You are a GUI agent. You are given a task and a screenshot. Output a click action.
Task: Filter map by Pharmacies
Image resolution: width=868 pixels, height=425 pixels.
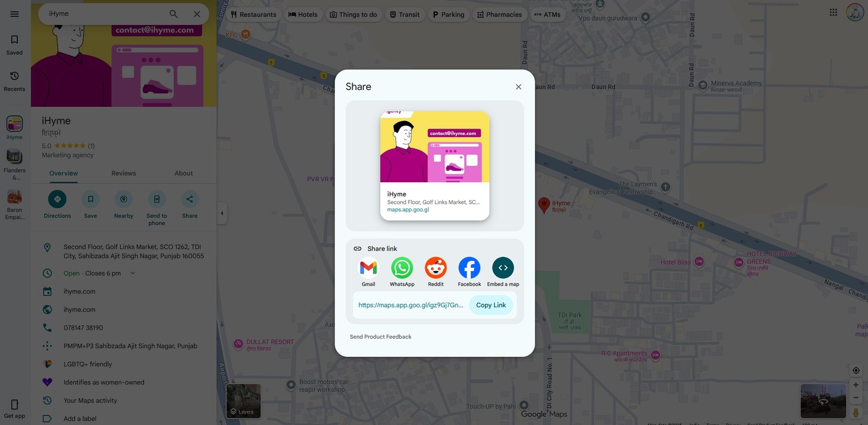(500, 15)
